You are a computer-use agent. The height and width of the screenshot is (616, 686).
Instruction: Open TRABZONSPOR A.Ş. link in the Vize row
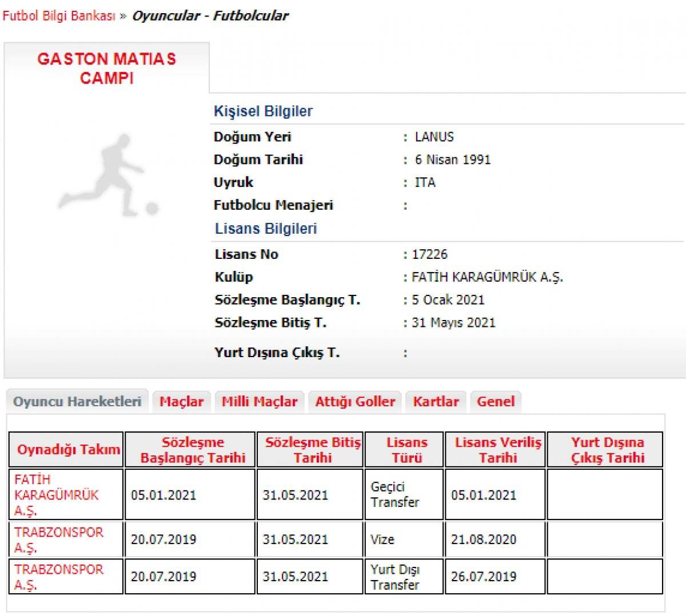(x=58, y=539)
